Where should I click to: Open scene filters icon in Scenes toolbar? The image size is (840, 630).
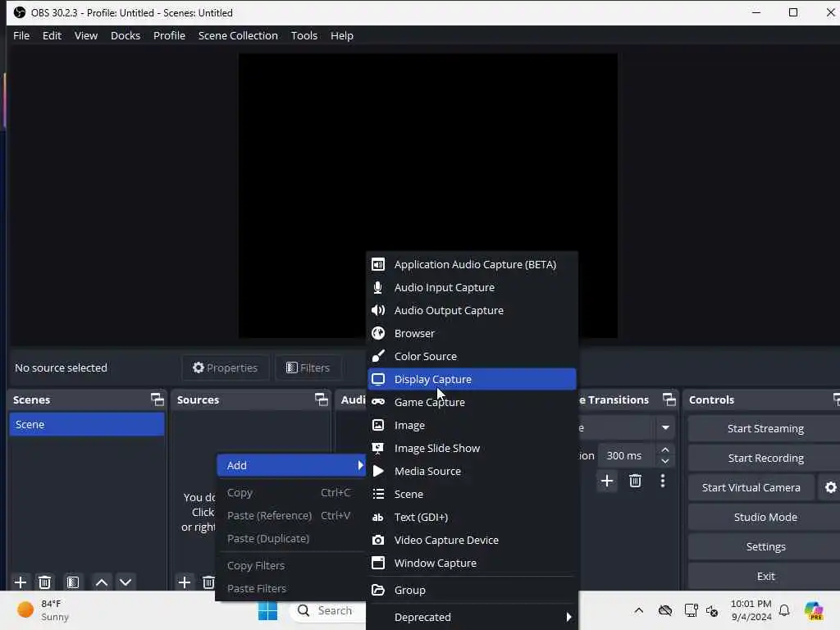coord(73,582)
